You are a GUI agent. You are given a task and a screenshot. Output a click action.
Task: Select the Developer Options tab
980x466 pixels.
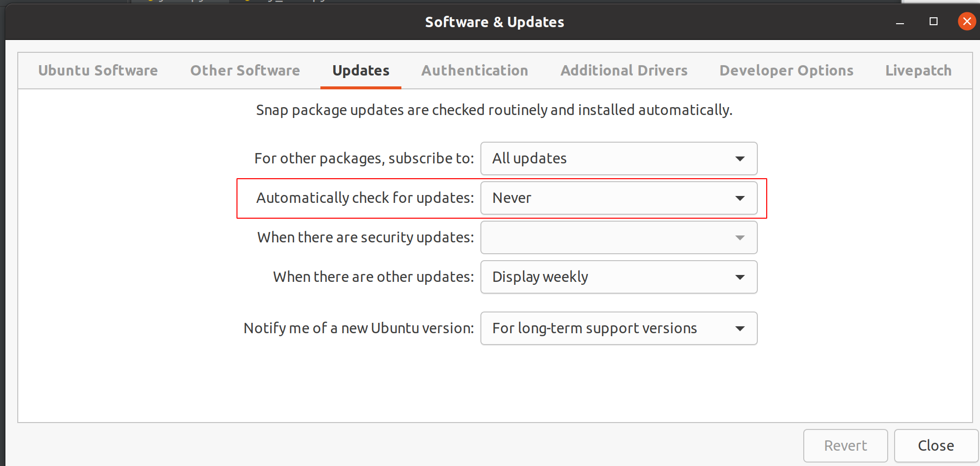(x=786, y=70)
